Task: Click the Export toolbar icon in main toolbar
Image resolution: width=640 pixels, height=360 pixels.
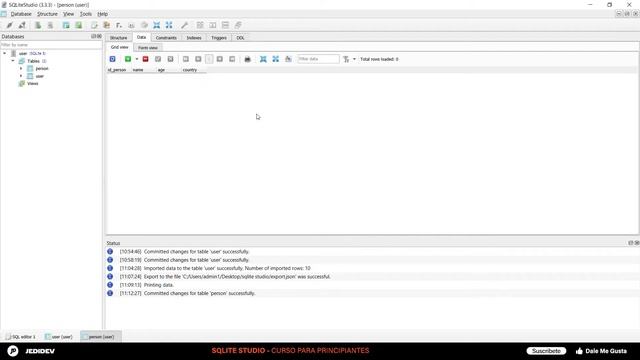Action: point(169,25)
